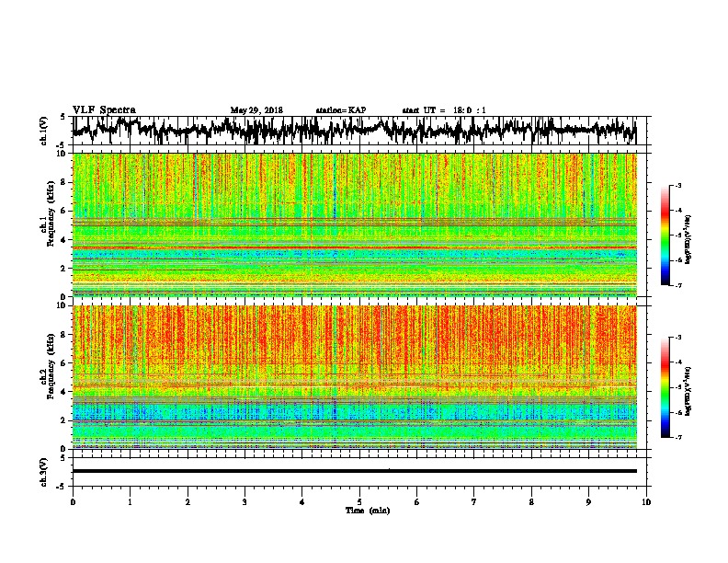Select the "May 29, 2018" date text
The width and height of the screenshot is (728, 563).
tap(256, 110)
